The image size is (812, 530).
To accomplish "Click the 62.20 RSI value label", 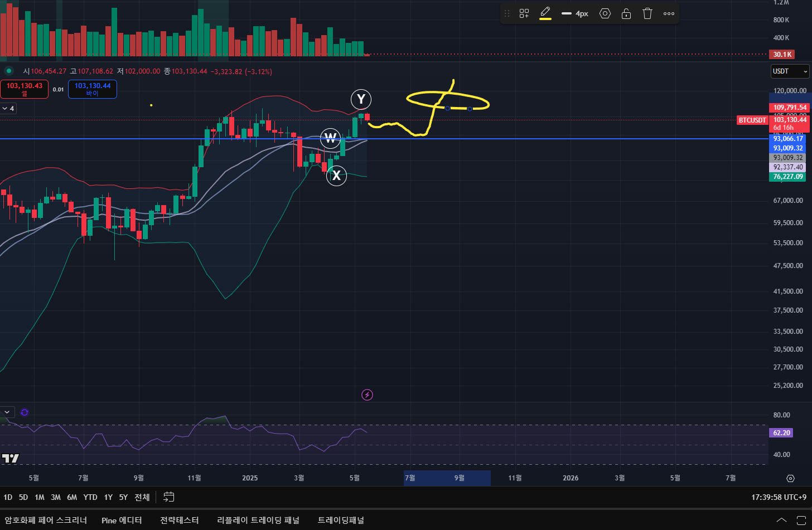I will click(781, 432).
